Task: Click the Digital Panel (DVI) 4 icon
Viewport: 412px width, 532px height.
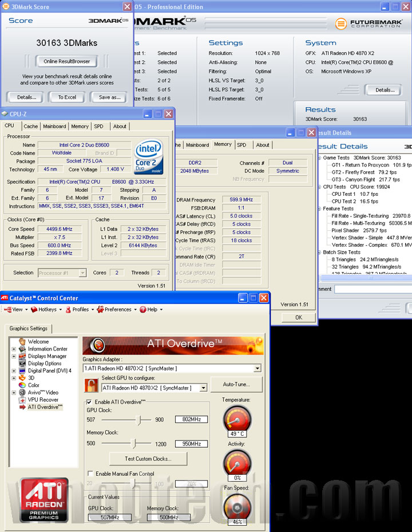Action: 22,371
